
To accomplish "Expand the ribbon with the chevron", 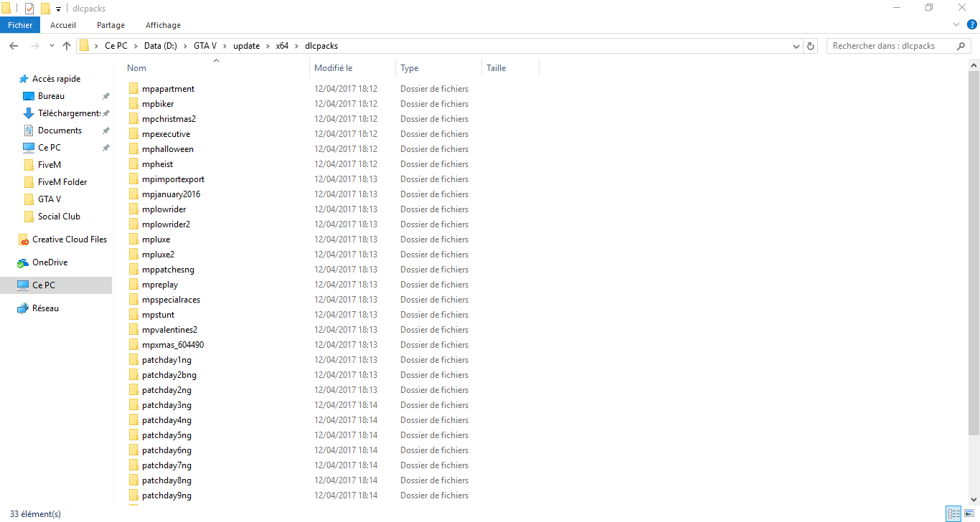I will coord(956,25).
